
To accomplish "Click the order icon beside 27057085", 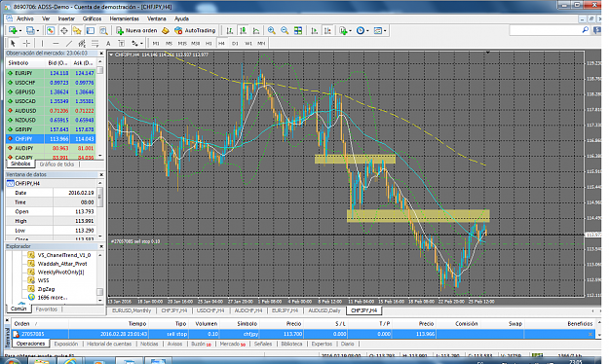I will tap(16, 334).
